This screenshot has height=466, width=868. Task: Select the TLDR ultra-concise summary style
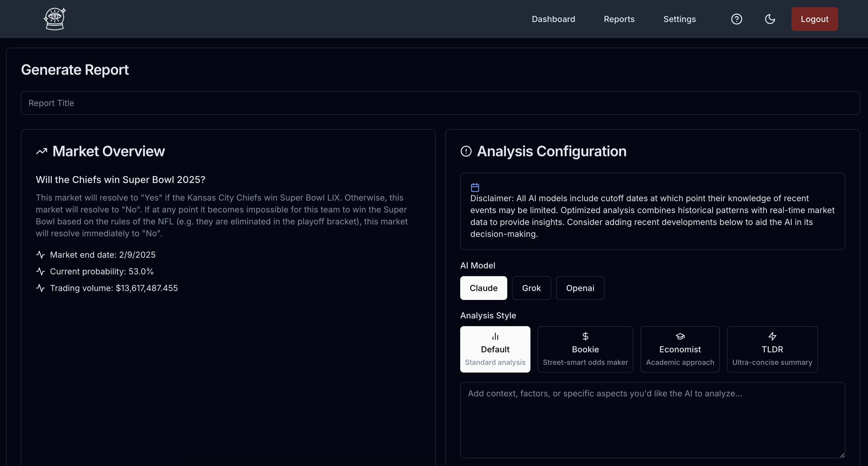pyautogui.click(x=772, y=349)
